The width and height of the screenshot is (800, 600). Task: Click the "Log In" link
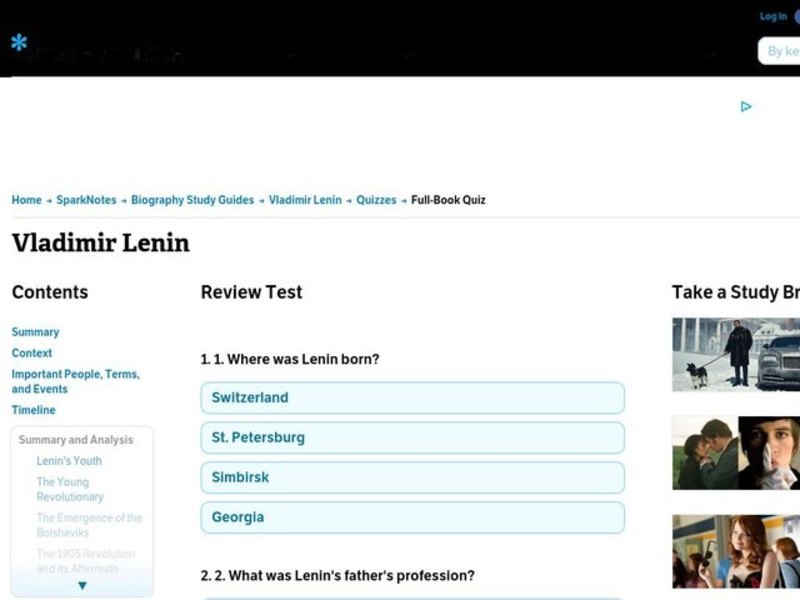click(x=773, y=16)
